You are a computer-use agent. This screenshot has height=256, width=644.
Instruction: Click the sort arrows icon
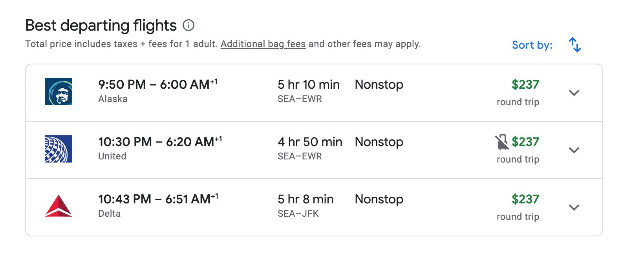575,45
